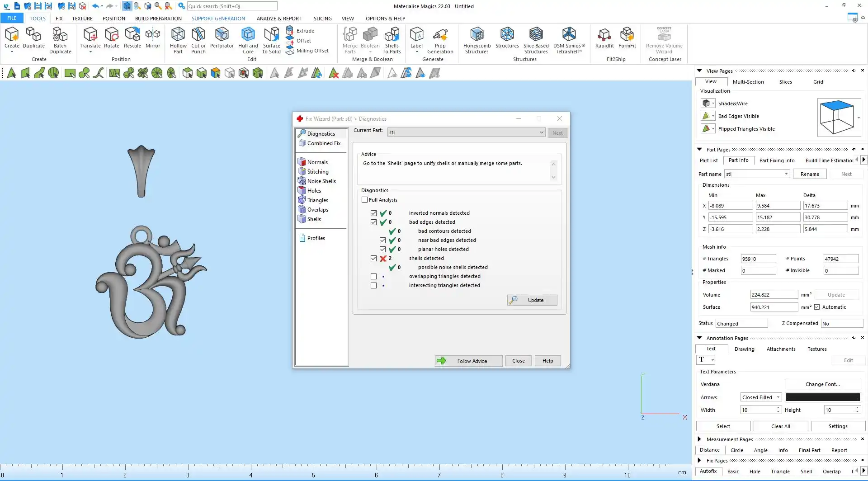Viewport: 868px width, 481px height.
Task: Enable the Full Analysis checkbox
Action: click(365, 200)
